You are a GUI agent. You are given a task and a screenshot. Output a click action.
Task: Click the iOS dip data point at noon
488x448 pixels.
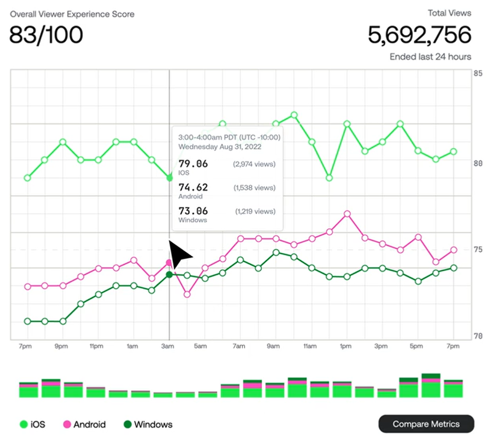click(x=329, y=178)
